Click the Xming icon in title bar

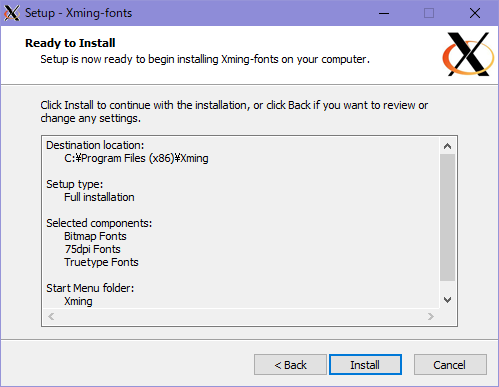(x=12, y=13)
